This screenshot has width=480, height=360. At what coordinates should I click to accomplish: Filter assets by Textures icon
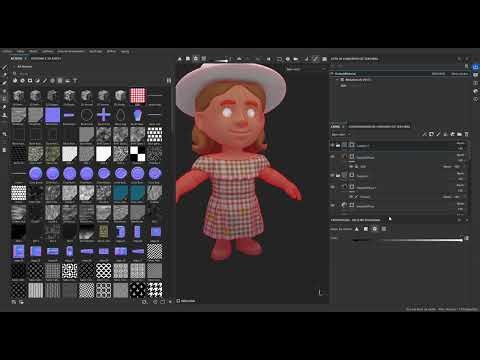[x=60, y=81]
